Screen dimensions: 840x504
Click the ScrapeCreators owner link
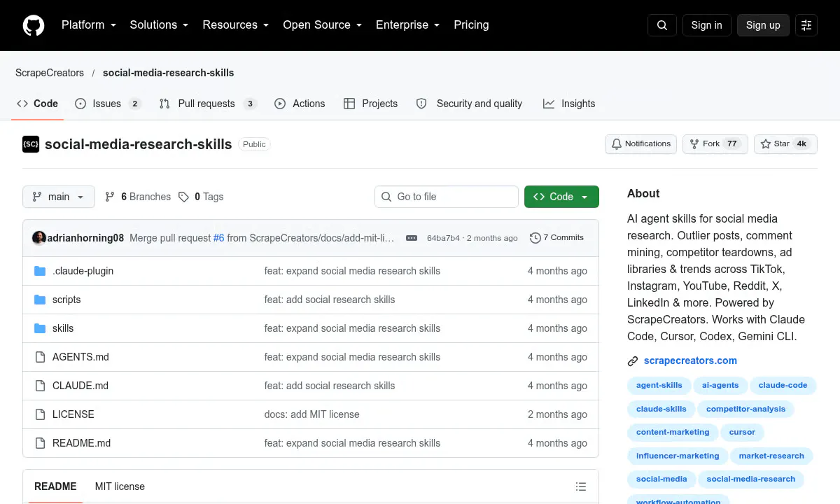(50, 73)
